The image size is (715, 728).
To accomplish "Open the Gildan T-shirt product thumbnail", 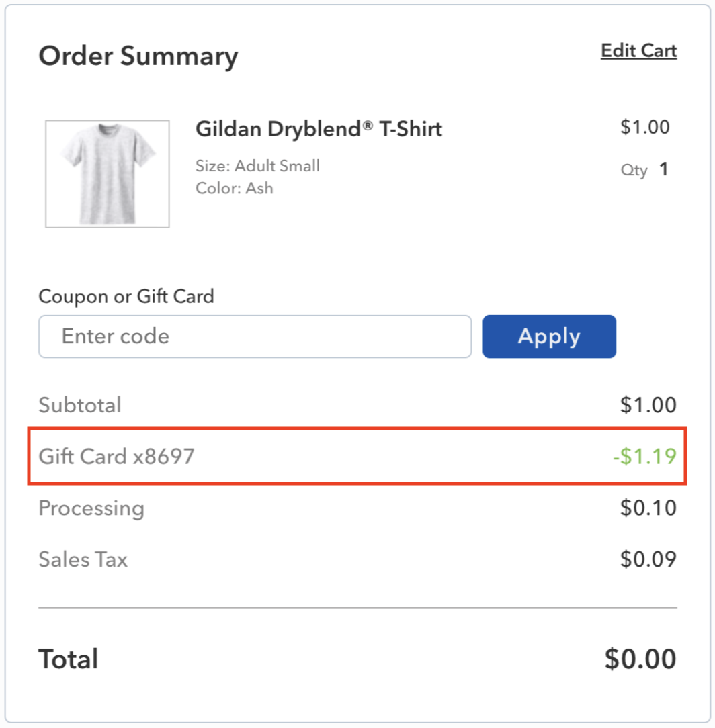I will pos(108,174).
